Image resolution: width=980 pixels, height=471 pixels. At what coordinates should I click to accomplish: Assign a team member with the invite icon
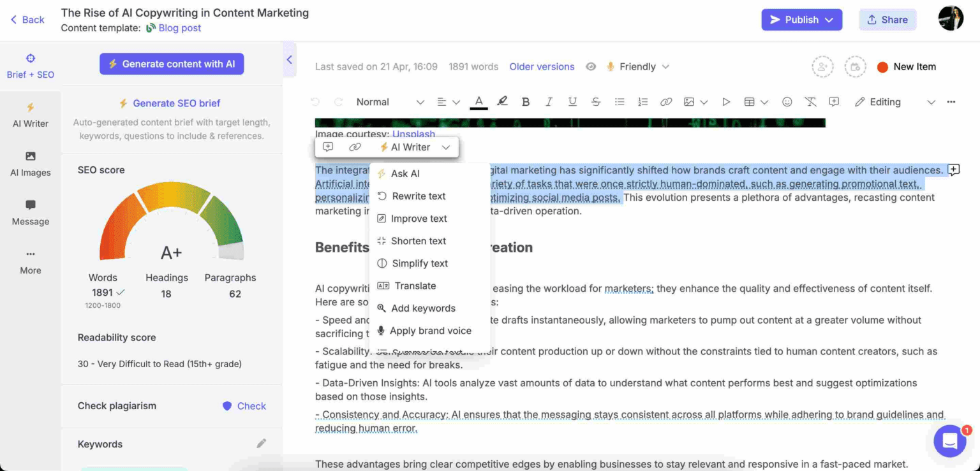(822, 66)
